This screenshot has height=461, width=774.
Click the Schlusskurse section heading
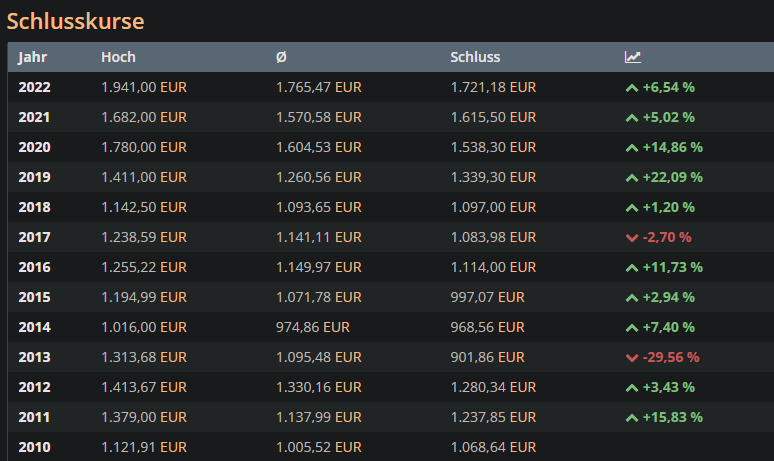tap(75, 21)
